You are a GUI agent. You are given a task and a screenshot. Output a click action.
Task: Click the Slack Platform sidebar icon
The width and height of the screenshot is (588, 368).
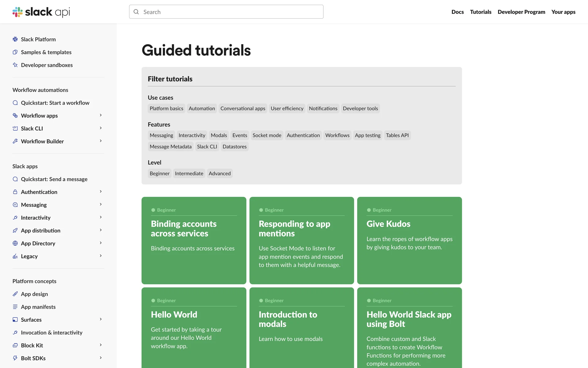[15, 39]
